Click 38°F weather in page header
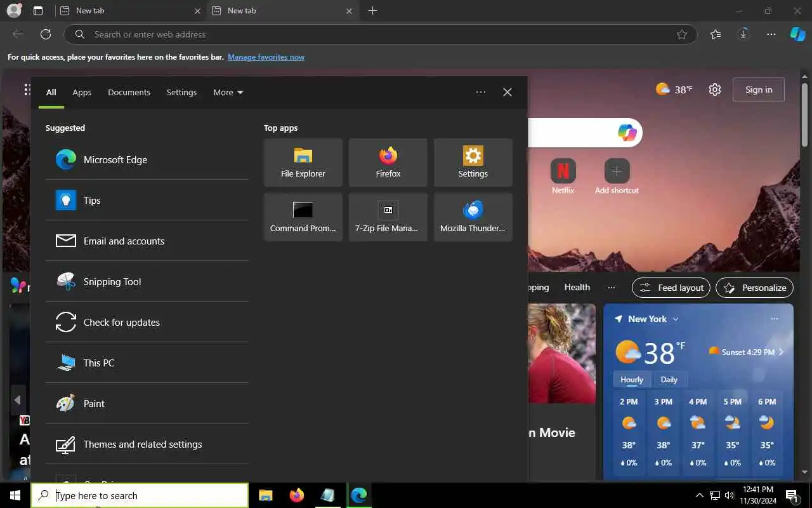 pyautogui.click(x=674, y=90)
